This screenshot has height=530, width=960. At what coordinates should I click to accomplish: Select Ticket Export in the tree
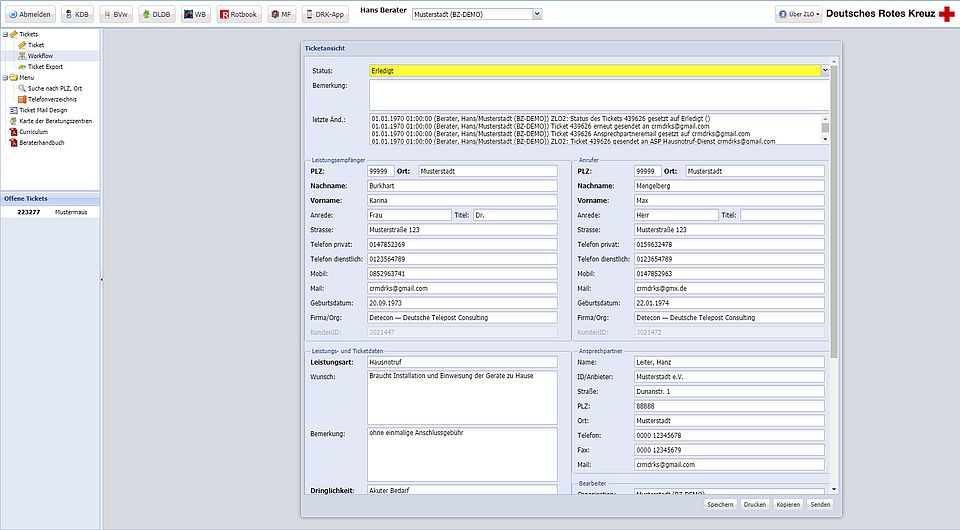coord(44,67)
